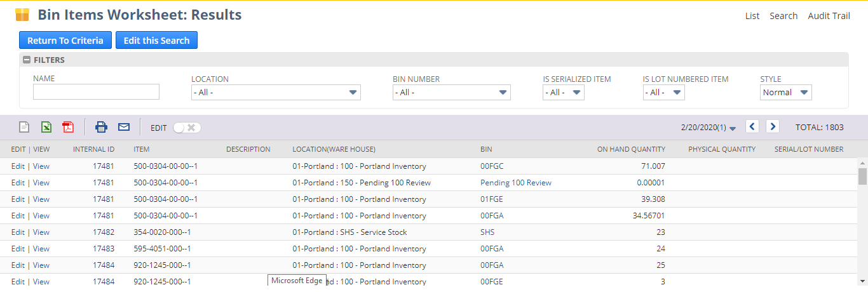Go to previous results page arrow
This screenshot has width=868, height=292.
click(752, 126)
